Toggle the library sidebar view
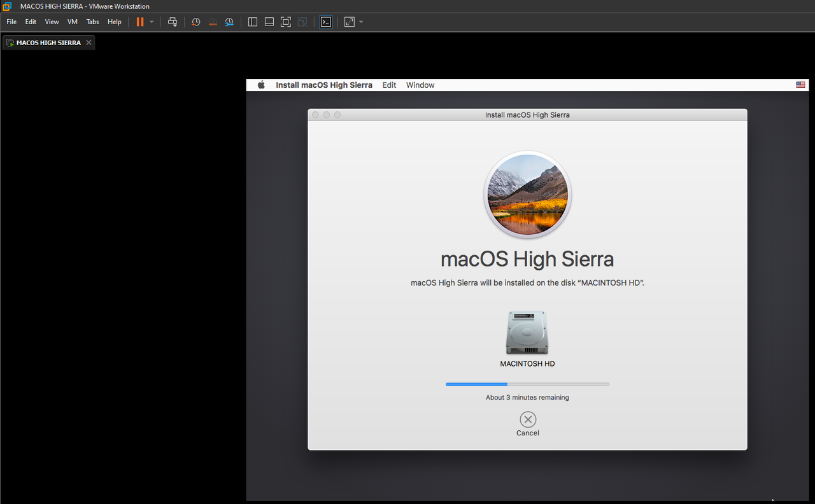The width and height of the screenshot is (815, 504). (x=253, y=22)
